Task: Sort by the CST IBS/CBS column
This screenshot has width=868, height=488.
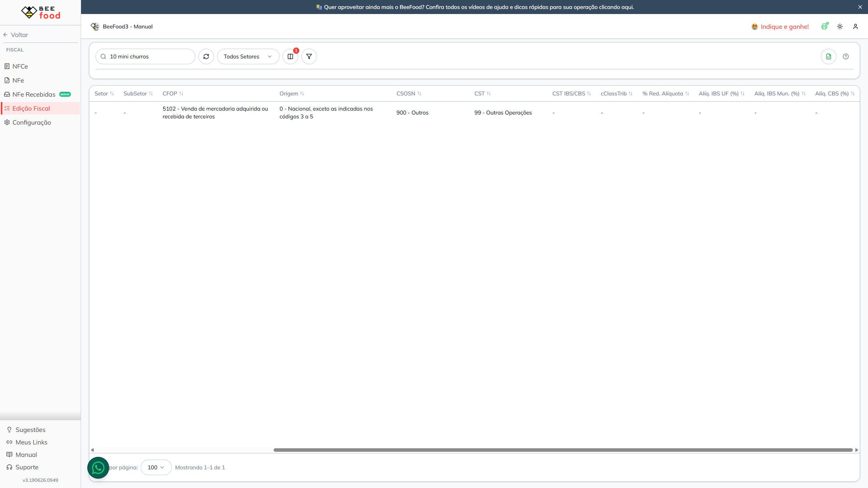Action: [x=572, y=93]
